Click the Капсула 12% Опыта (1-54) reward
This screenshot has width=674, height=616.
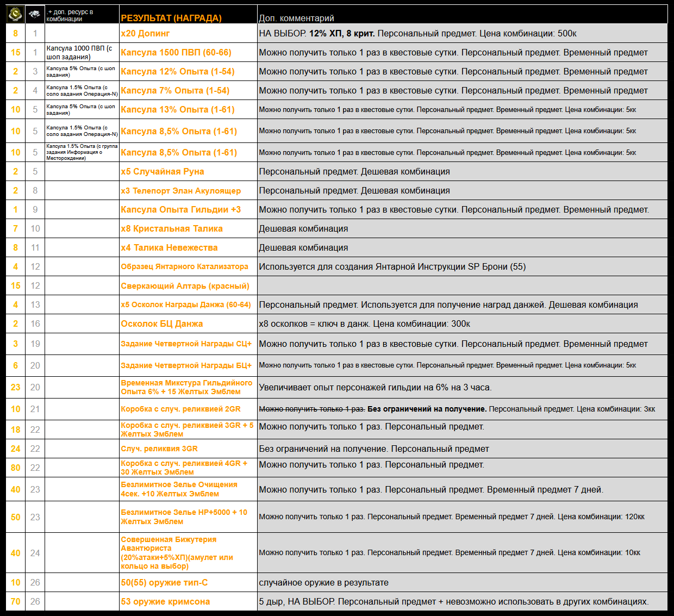click(x=178, y=71)
